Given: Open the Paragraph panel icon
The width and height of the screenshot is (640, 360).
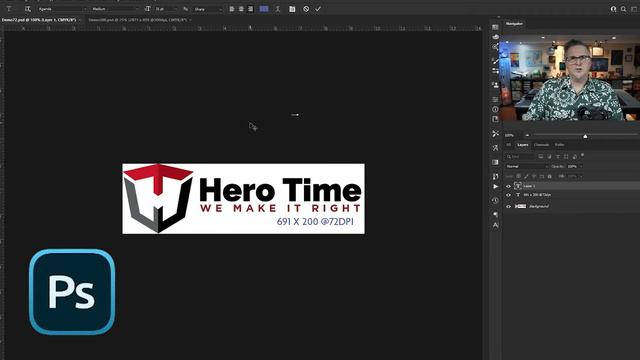Looking at the screenshot, I should (496, 214).
